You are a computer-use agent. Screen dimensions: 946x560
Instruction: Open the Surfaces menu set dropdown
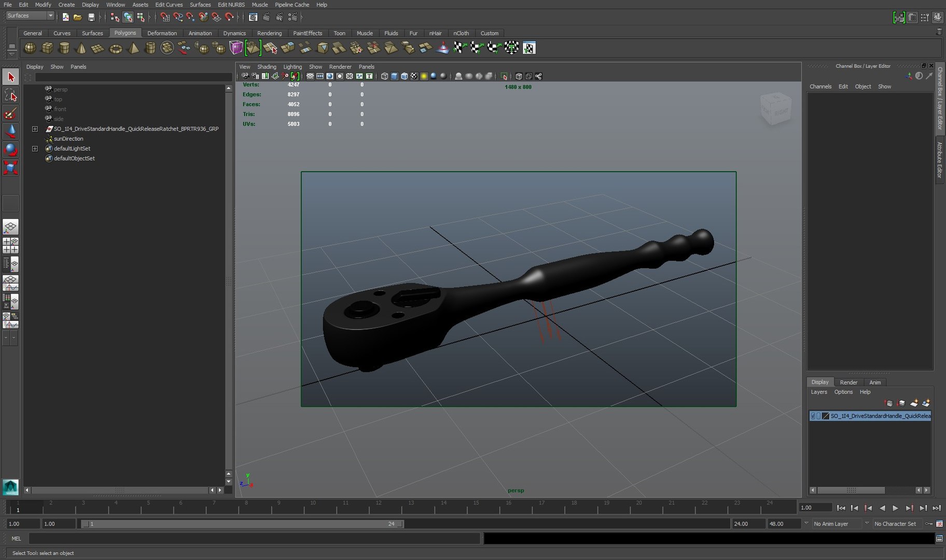[x=30, y=16]
